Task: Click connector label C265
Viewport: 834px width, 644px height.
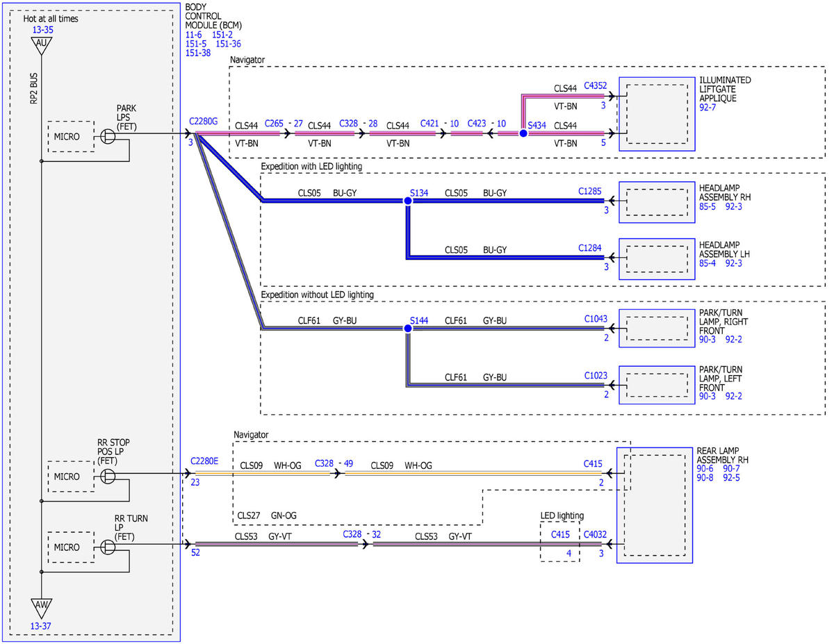Action: pos(275,124)
